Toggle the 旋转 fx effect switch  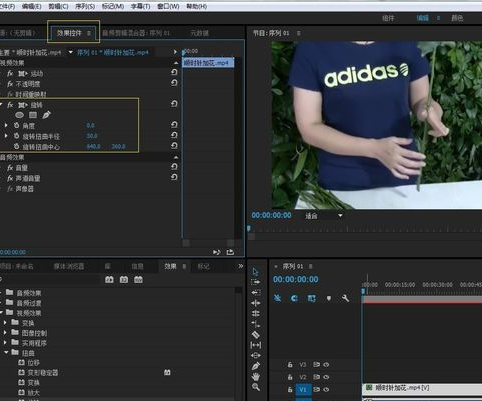[x=10, y=105]
